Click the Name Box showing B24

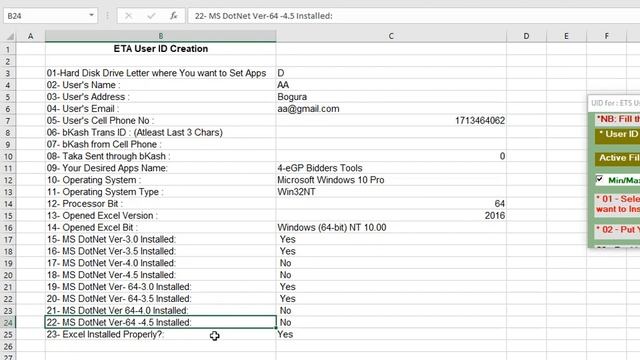coord(46,16)
